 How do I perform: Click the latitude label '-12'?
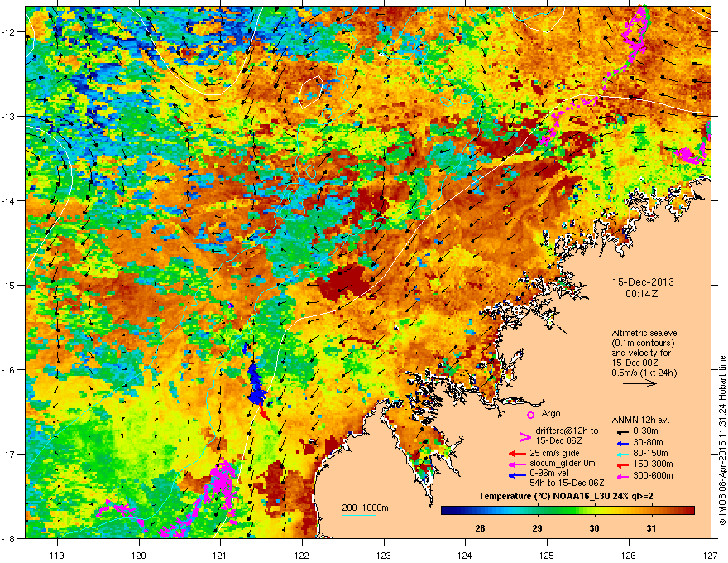pyautogui.click(x=8, y=32)
